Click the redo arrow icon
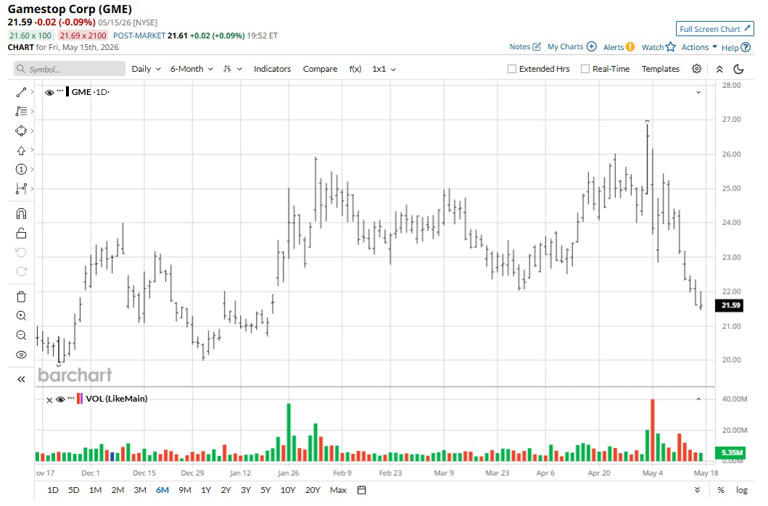The image size is (768, 506). pyautogui.click(x=21, y=271)
